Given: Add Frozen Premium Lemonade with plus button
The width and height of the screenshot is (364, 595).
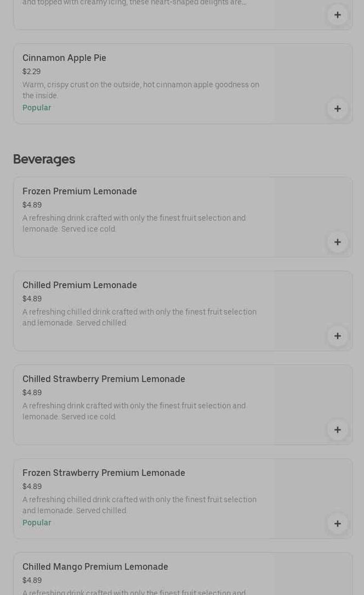Looking at the screenshot, I should tap(337, 242).
